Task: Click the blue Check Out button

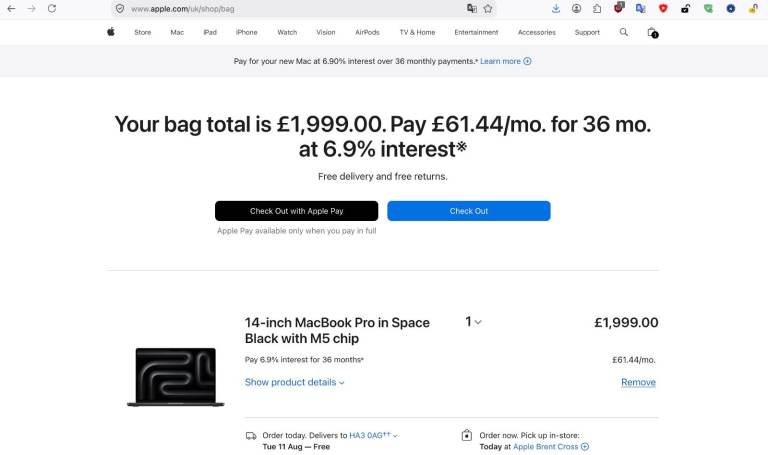Action: [469, 211]
